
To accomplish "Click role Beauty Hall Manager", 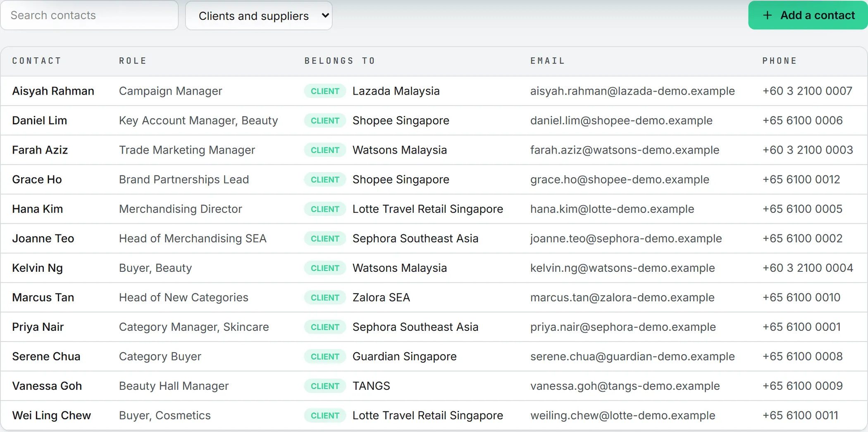I will pos(174,386).
